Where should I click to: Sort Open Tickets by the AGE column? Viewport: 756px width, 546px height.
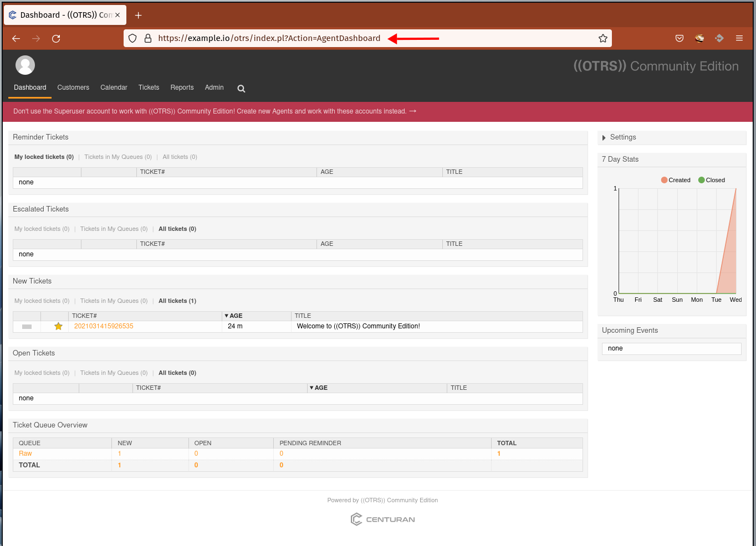click(319, 388)
